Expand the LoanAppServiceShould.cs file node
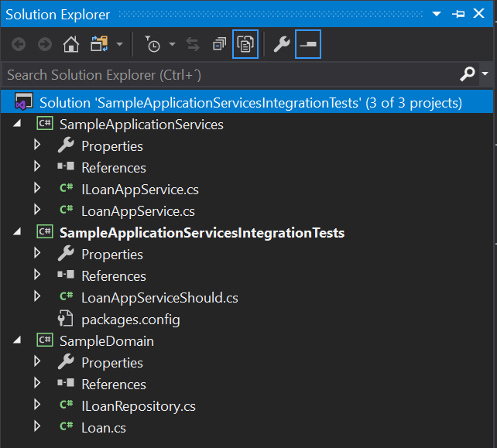The height and width of the screenshot is (448, 497). click(36, 297)
